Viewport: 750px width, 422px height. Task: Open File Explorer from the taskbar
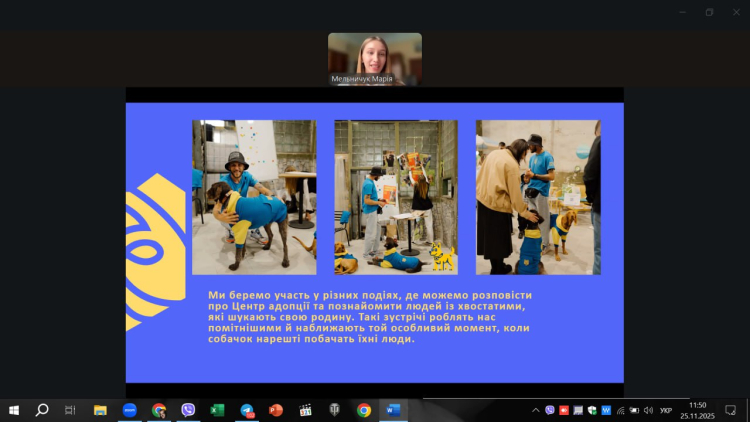point(100,410)
